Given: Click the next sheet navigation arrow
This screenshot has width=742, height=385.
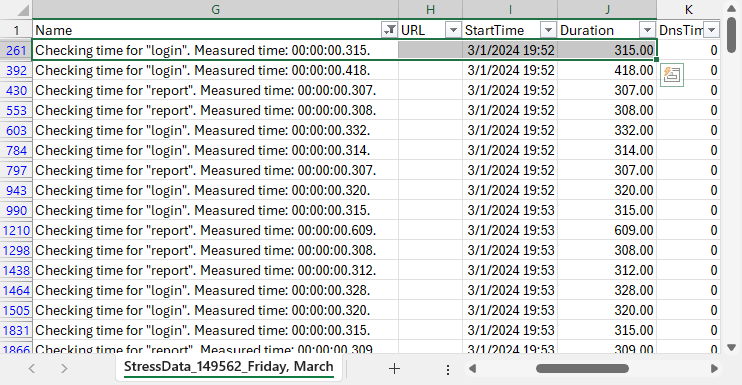Looking at the screenshot, I should coord(64,368).
